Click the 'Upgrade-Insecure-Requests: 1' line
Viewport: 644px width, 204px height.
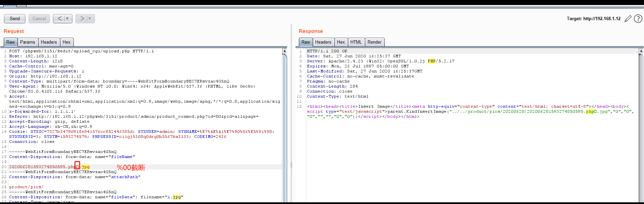click(x=47, y=71)
